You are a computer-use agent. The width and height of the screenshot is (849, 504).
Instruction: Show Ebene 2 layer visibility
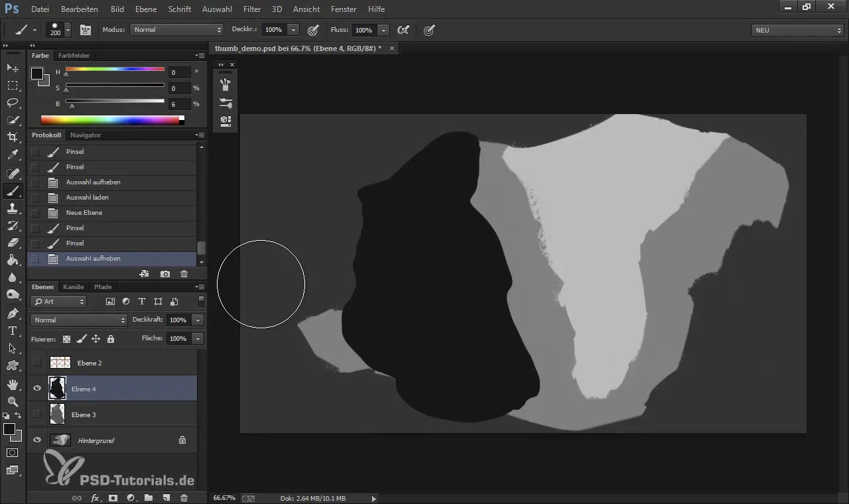37,363
